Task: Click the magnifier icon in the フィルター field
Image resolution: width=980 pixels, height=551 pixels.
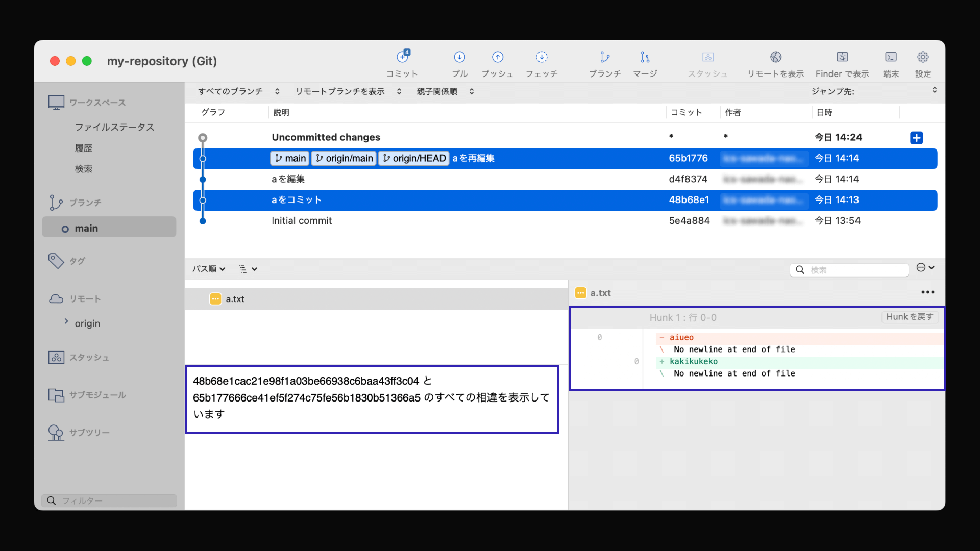Action: (x=51, y=500)
